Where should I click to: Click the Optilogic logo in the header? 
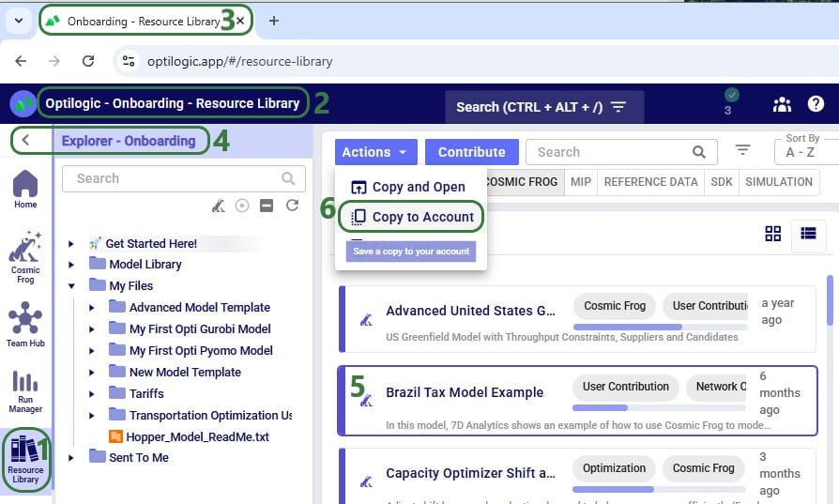coord(23,104)
